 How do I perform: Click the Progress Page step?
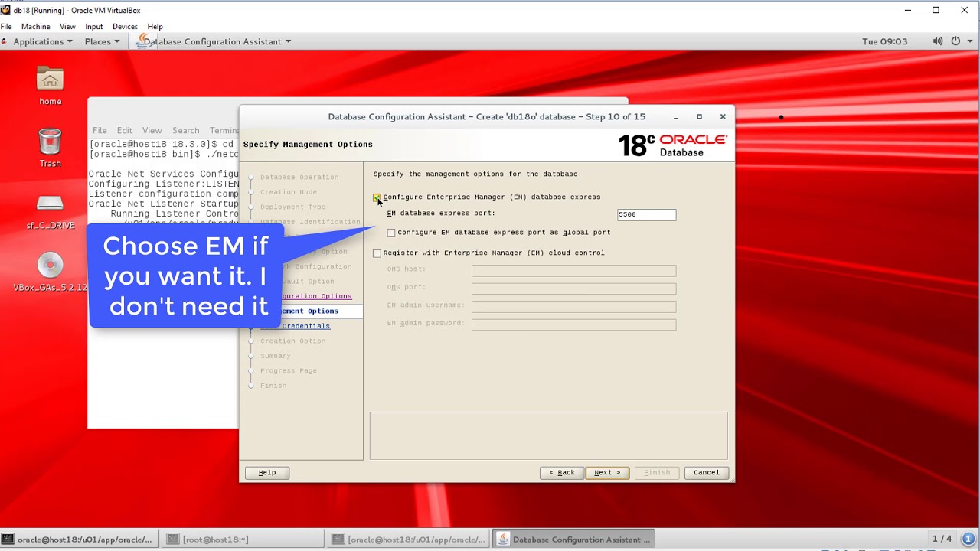pos(288,371)
